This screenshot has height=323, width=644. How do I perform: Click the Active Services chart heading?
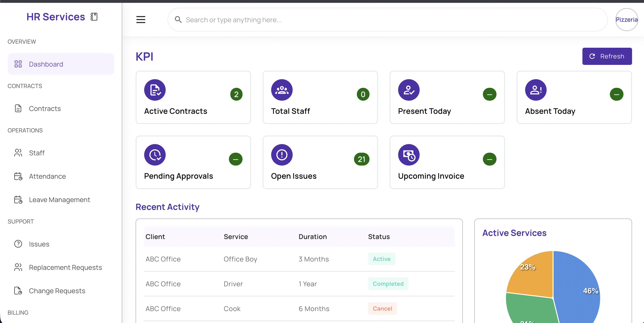point(514,233)
